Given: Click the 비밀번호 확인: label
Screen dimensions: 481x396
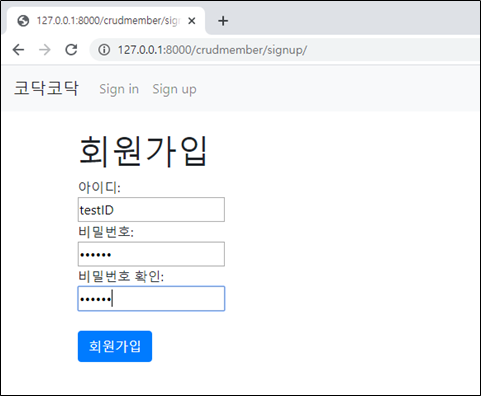Looking at the screenshot, I should click(121, 276).
